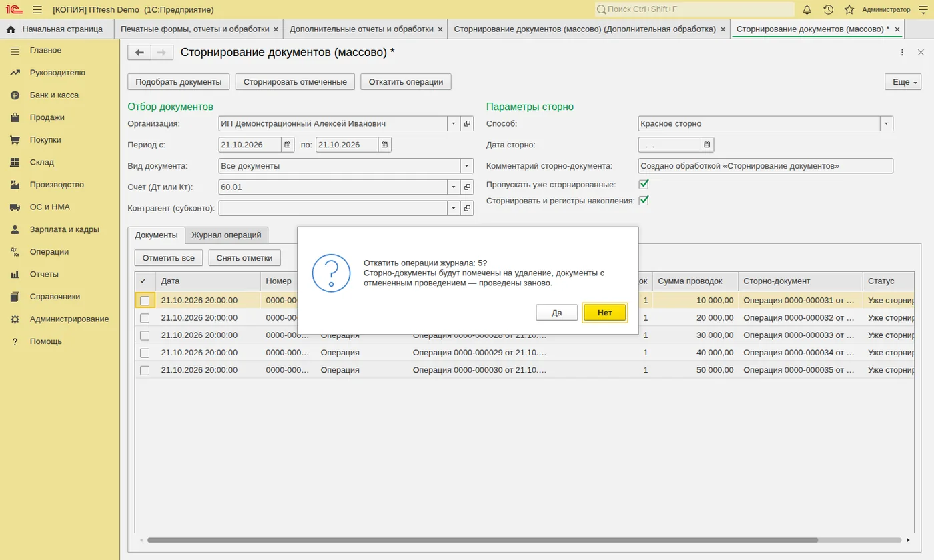
Task: Check the row with sum 10 000,00
Action: point(145,301)
